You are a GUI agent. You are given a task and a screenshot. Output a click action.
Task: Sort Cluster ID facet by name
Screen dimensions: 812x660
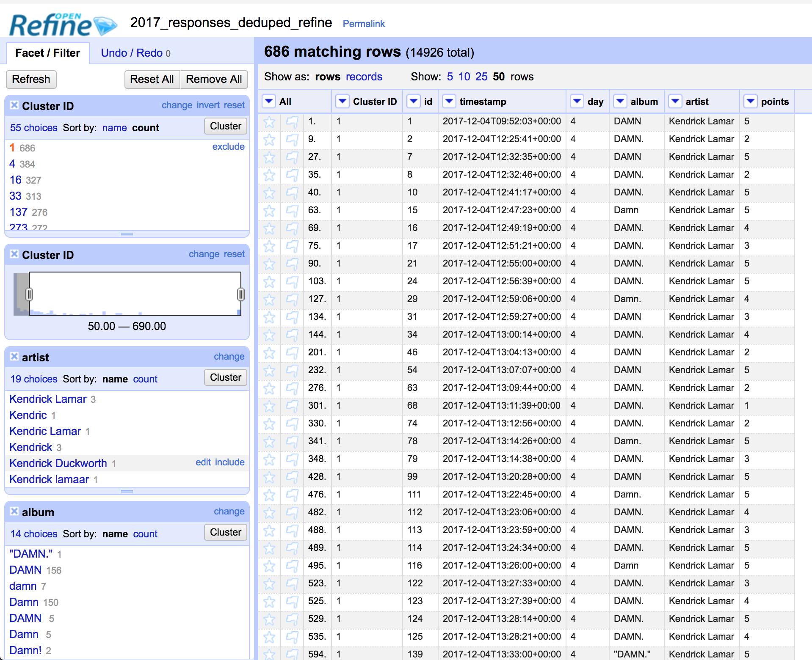[x=114, y=128]
